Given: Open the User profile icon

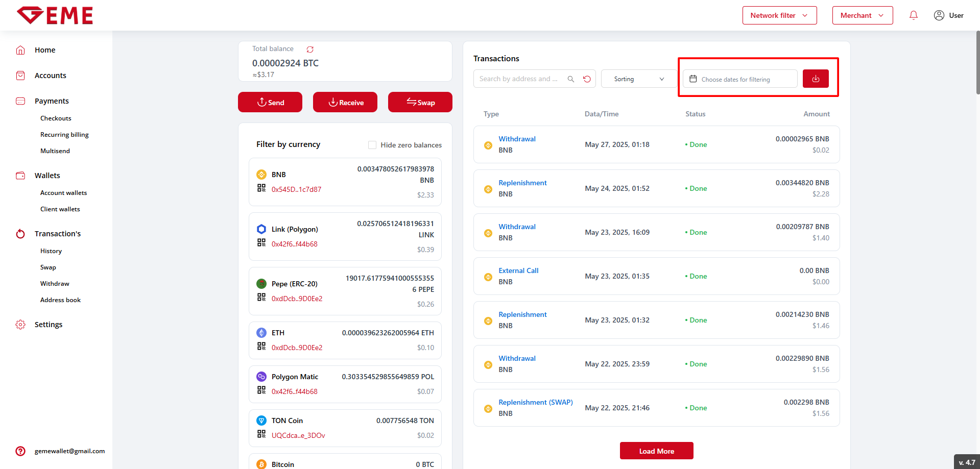Looking at the screenshot, I should (939, 15).
